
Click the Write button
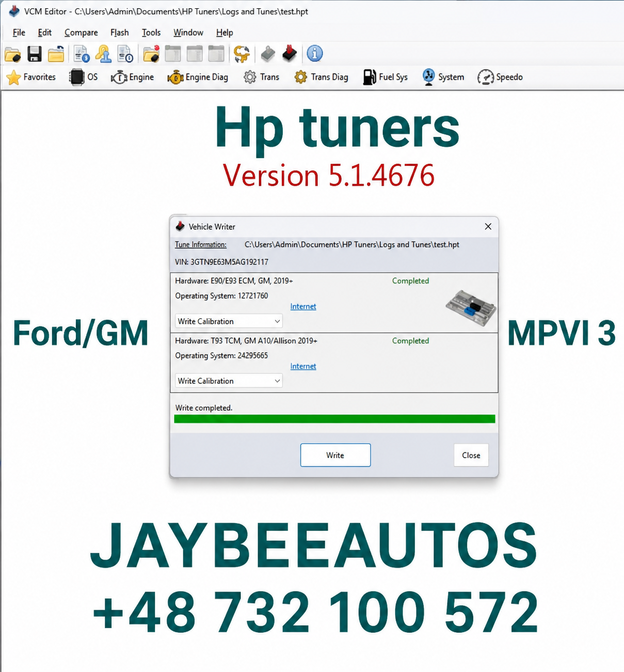click(x=335, y=455)
